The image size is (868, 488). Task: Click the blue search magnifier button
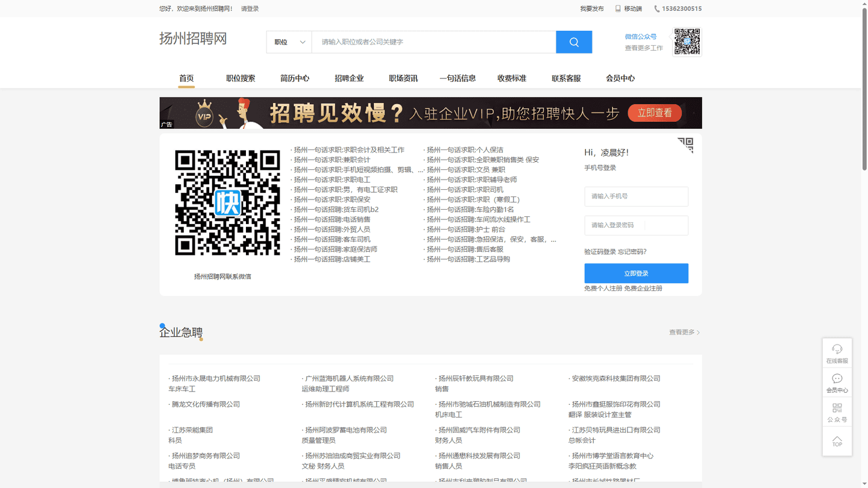574,42
